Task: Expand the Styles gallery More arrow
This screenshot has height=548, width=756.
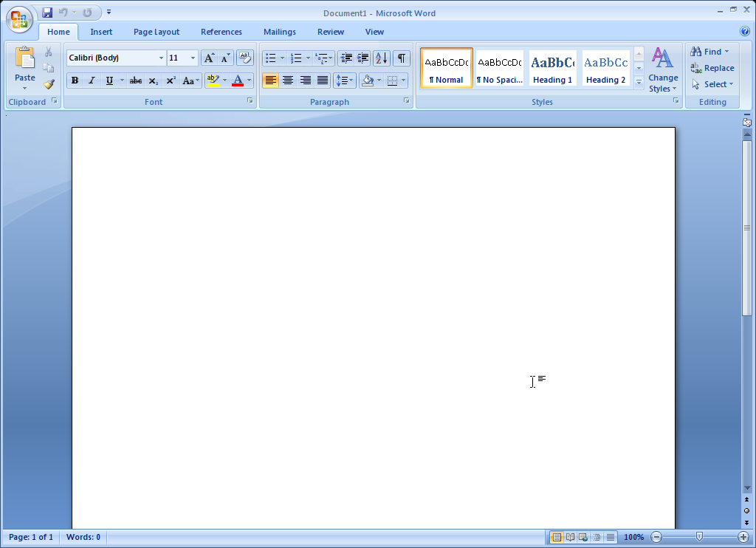Action: (639, 83)
